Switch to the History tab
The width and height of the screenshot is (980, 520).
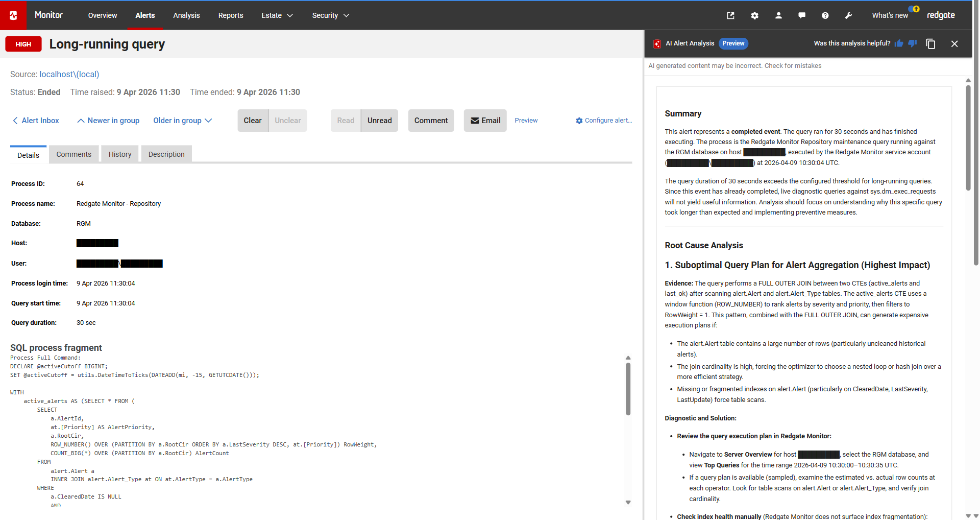[x=119, y=154]
